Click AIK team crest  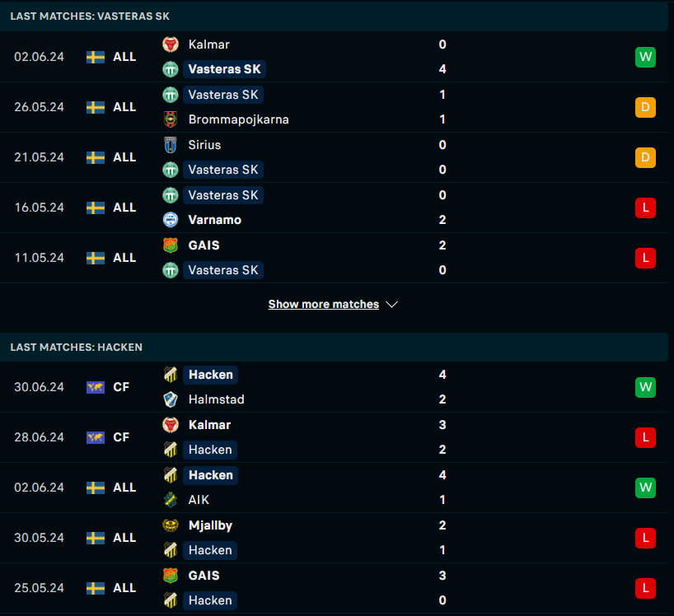171,500
